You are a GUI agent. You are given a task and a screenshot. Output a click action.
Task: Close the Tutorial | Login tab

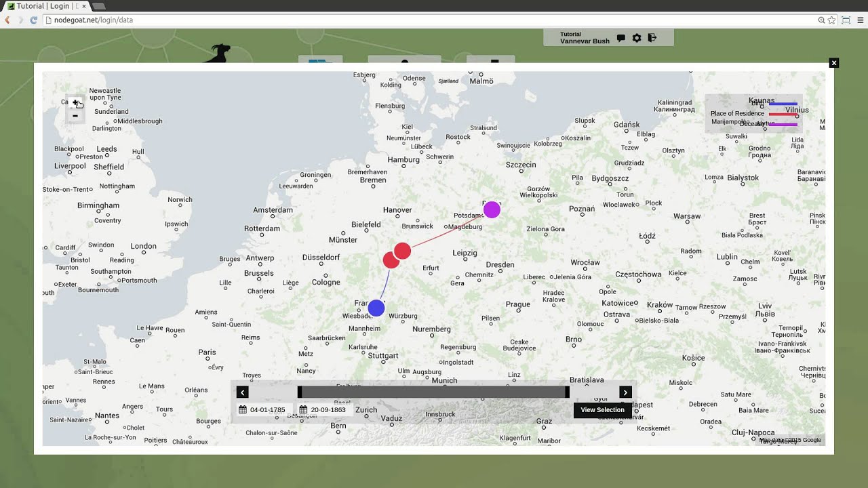84,6
